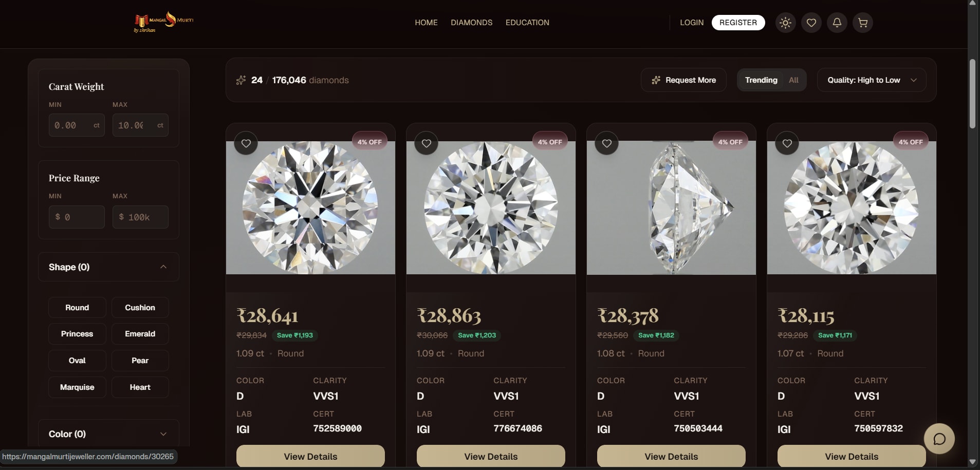View details of the ₹28,378 diamond
Image resolution: width=980 pixels, height=470 pixels.
[x=670, y=456]
